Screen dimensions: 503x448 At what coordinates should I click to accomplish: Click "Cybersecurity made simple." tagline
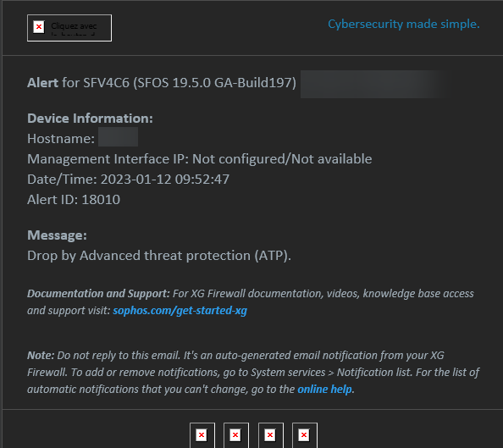(x=404, y=24)
